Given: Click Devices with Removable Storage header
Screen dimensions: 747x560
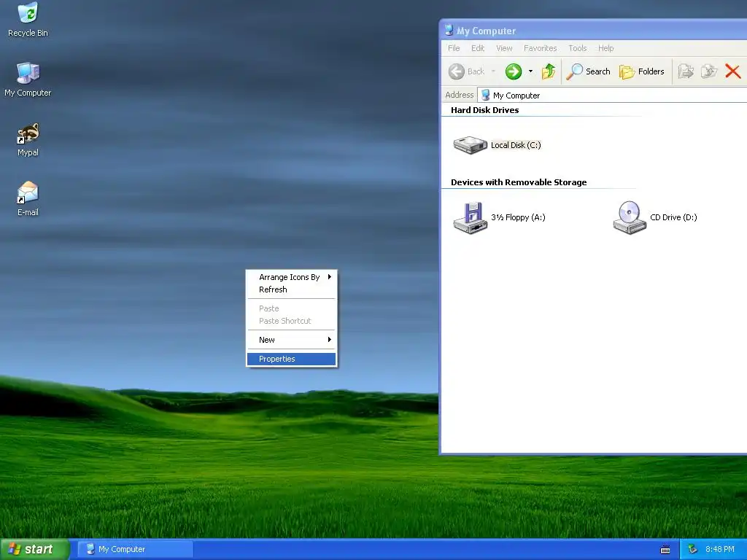Looking at the screenshot, I should 519,182.
